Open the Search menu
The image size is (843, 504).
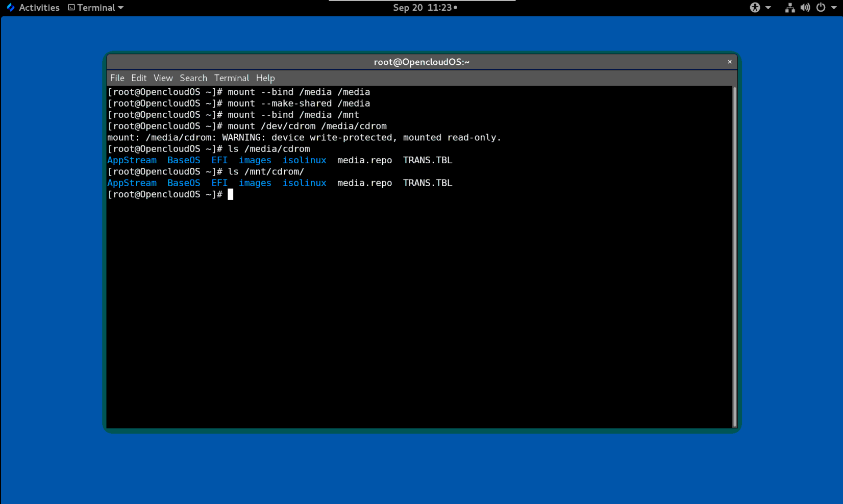pos(193,78)
